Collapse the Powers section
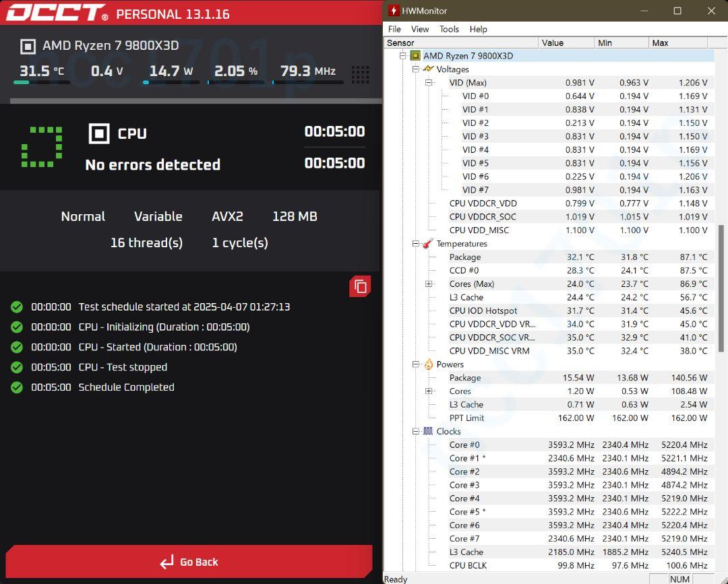This screenshot has height=584, width=728. tap(415, 364)
